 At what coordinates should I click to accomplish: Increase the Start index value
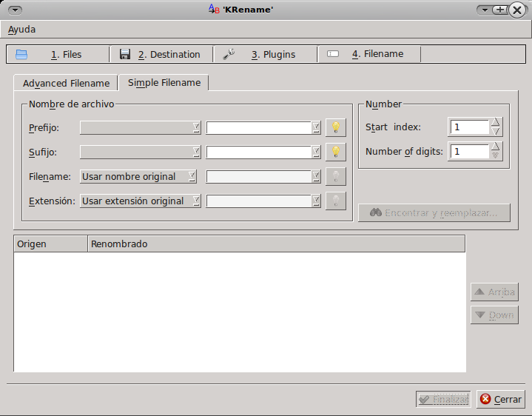(x=495, y=122)
